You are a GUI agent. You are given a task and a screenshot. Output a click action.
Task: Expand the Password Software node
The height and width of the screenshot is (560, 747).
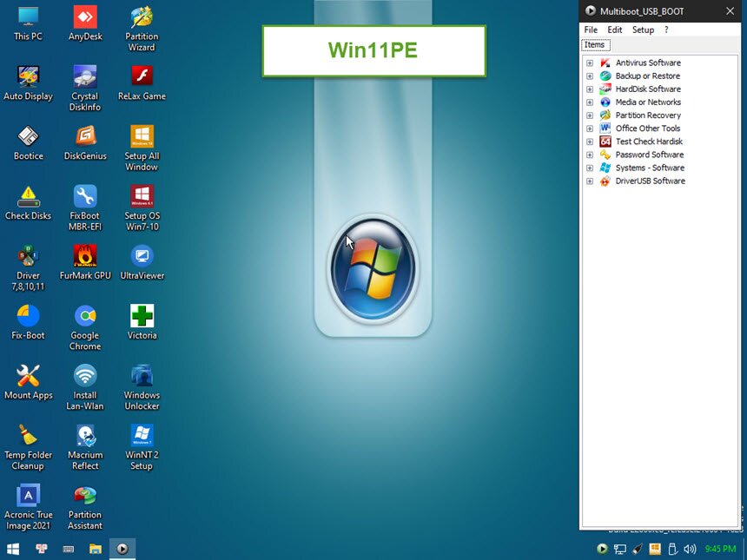coord(590,155)
